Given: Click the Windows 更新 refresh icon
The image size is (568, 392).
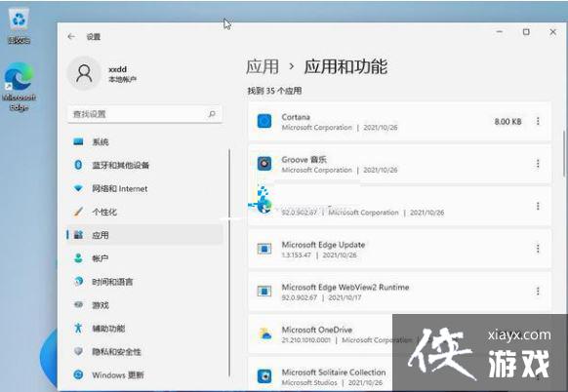Looking at the screenshot, I should [78, 374].
